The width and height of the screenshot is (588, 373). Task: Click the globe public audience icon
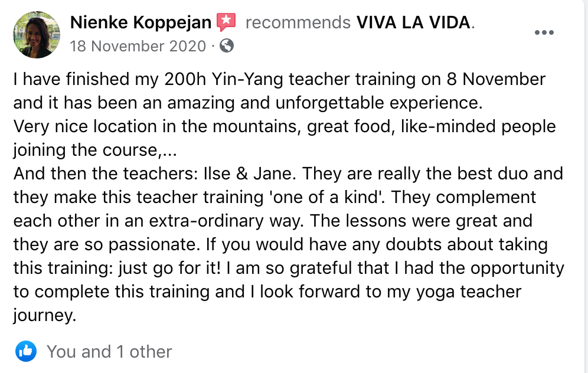pyautogui.click(x=227, y=45)
